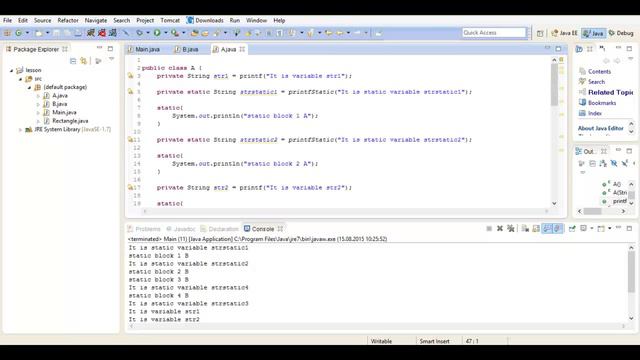640x360 pixels.
Task: Click the Search link in Help panel
Action: pyautogui.click(x=596, y=82)
